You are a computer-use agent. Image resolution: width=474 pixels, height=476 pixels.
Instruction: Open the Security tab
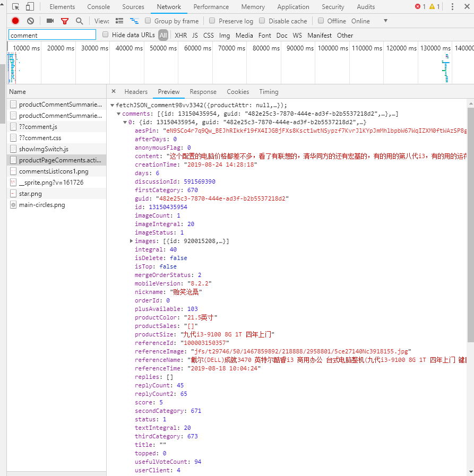[333, 7]
